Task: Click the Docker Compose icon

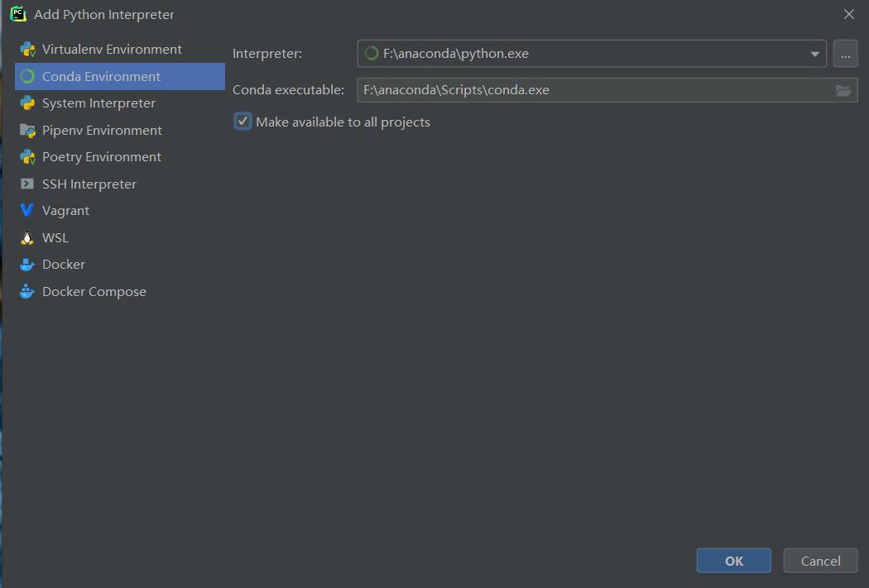Action: pyautogui.click(x=27, y=291)
